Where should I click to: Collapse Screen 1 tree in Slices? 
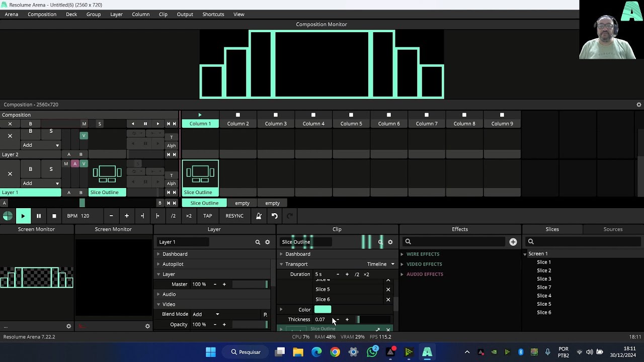[x=525, y=254]
